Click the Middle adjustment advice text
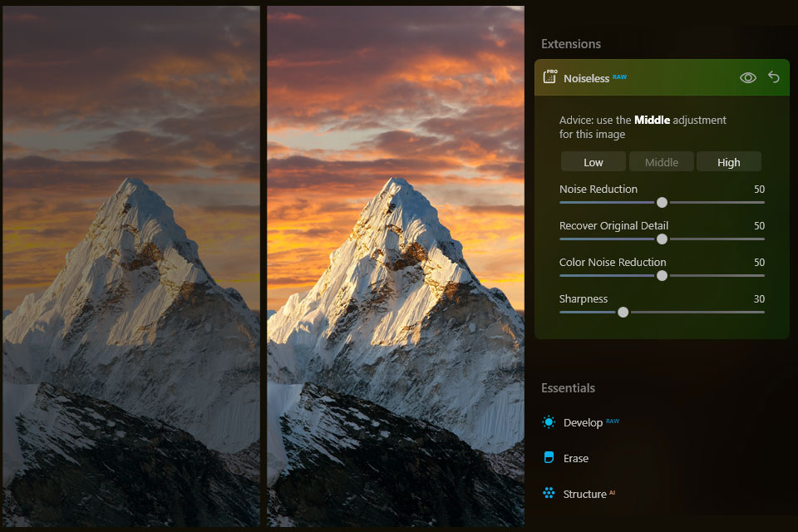 643,127
